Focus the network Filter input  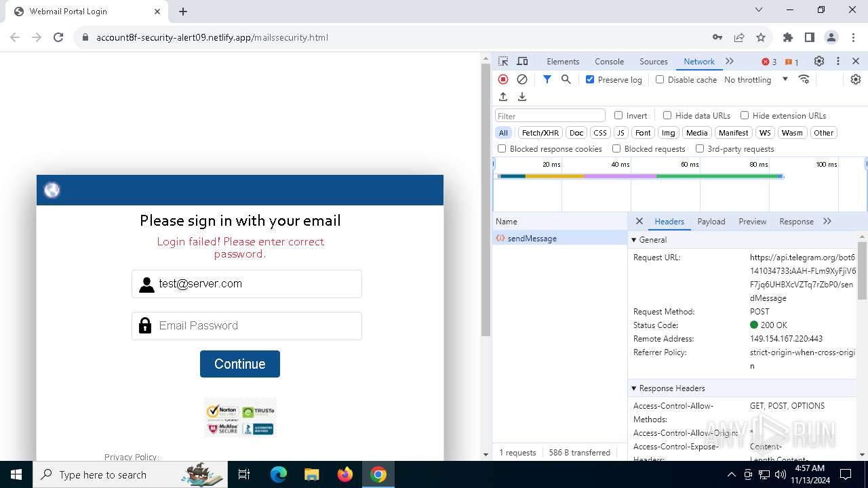point(550,115)
